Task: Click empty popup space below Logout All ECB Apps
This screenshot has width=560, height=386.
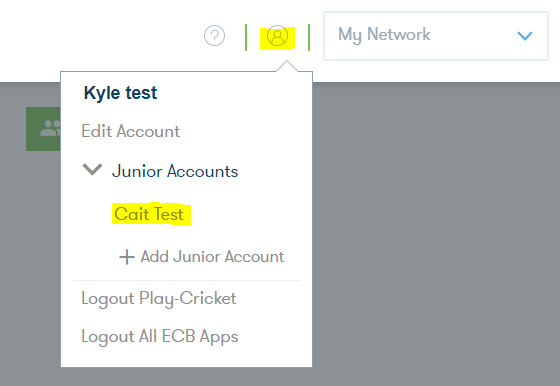Action: 186,357
